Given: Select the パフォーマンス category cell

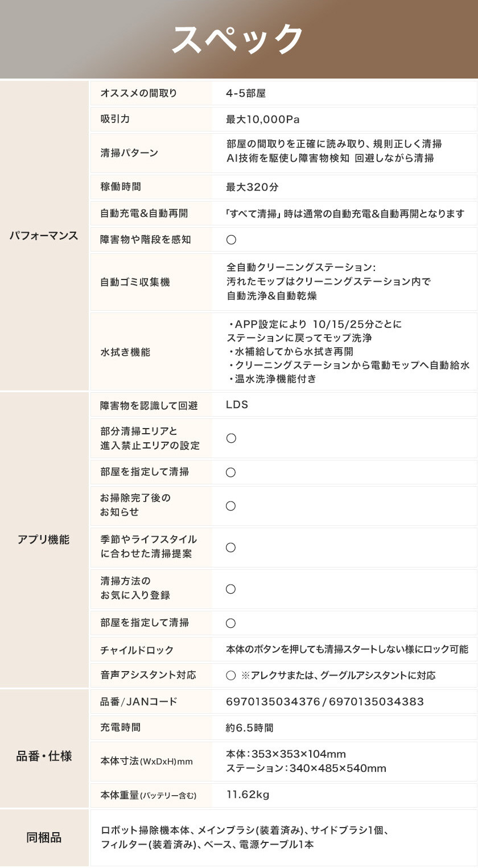Looking at the screenshot, I should tap(44, 236).
